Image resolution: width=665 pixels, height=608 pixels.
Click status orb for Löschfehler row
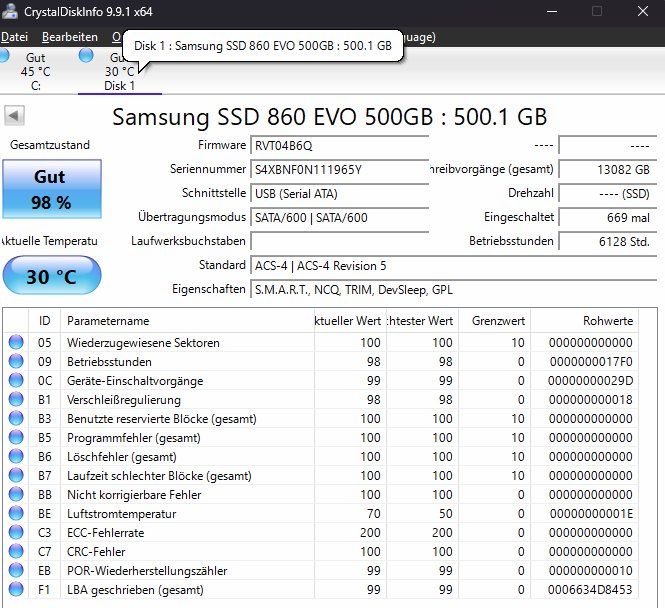tap(16, 456)
